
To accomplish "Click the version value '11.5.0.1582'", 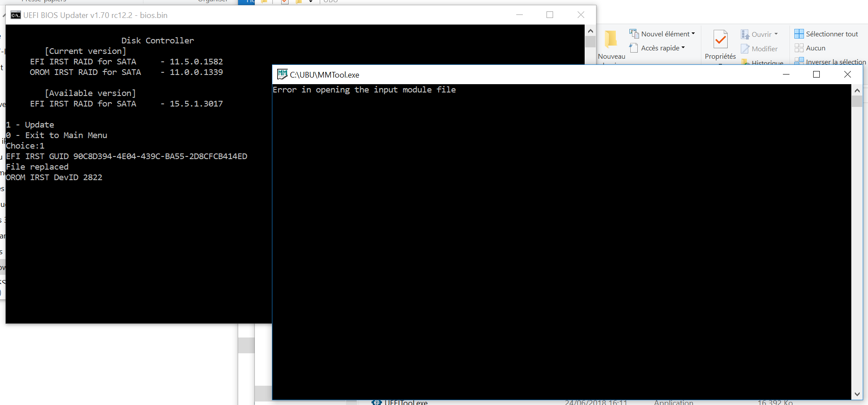I will pos(196,61).
